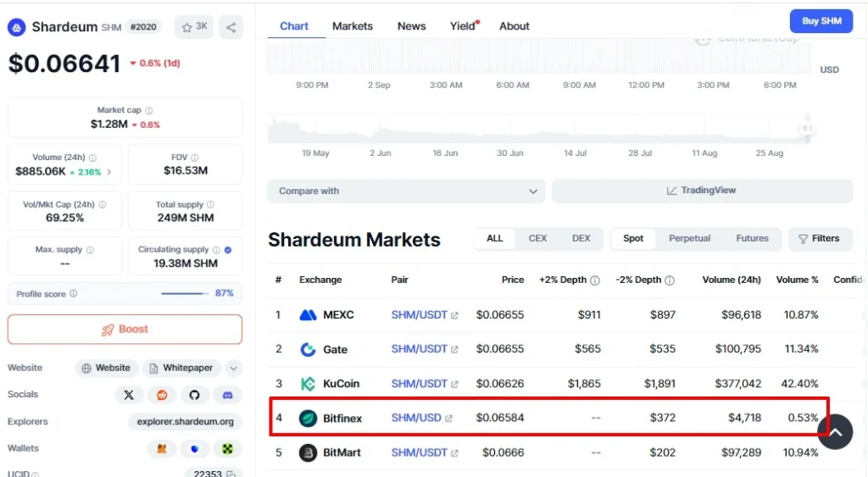This screenshot has height=477, width=868.
Task: Click Max. supply info icon
Action: click(90, 250)
